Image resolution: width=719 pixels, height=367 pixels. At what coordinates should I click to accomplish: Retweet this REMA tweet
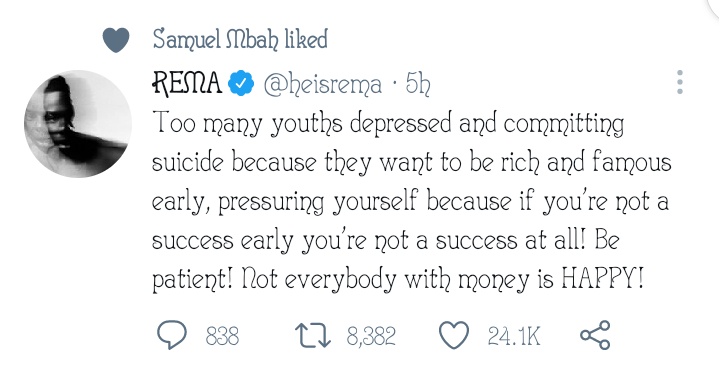coord(312,335)
